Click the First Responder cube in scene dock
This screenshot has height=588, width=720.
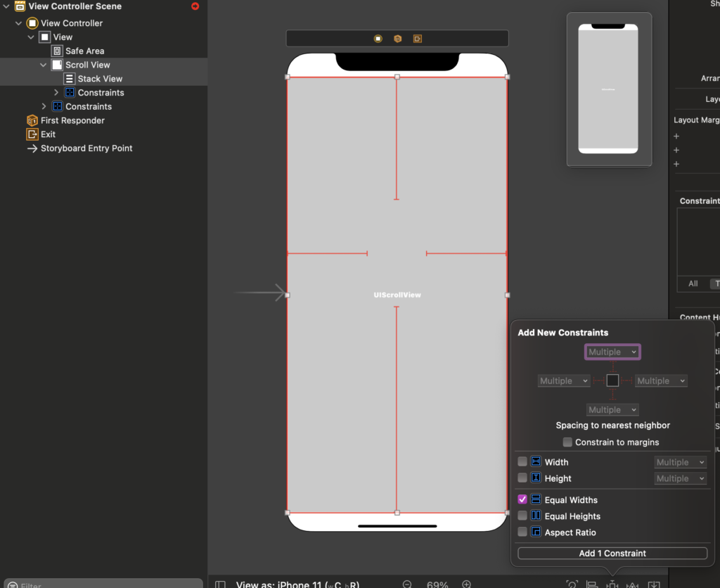pos(398,39)
